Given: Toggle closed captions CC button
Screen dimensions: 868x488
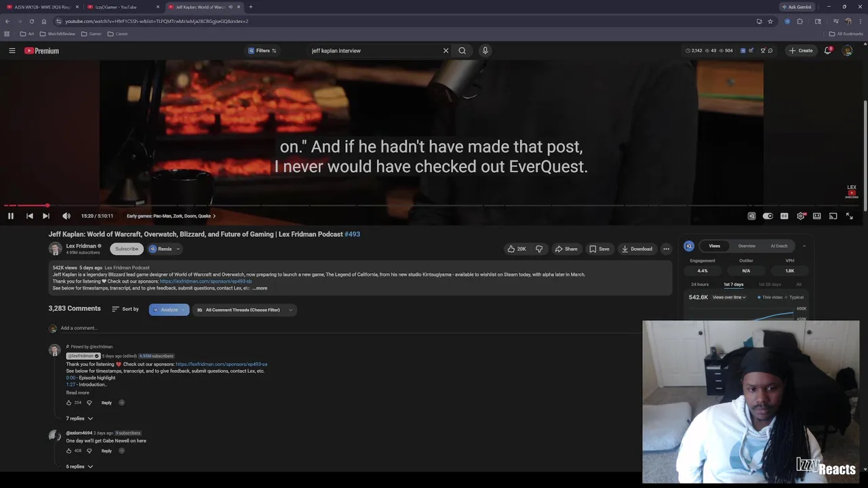Looking at the screenshot, I should point(784,216).
